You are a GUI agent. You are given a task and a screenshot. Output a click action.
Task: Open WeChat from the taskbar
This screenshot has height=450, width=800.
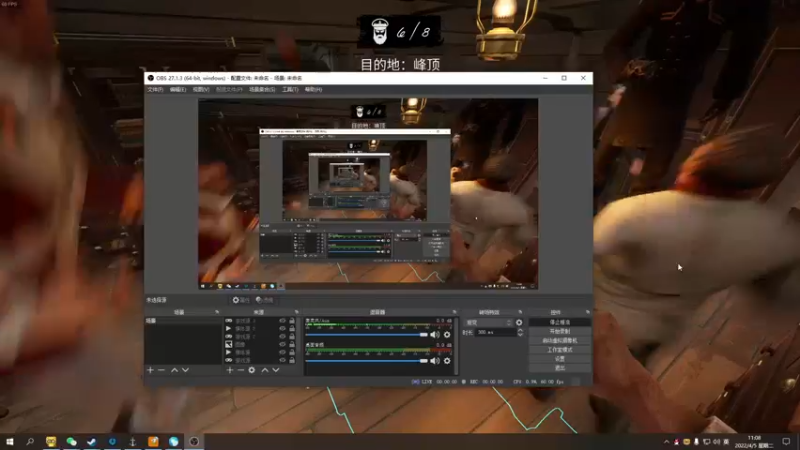[71, 441]
